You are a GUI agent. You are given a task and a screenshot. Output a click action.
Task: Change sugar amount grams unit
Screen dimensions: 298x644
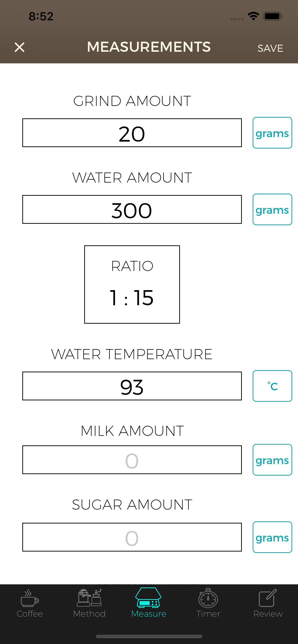coord(272,537)
